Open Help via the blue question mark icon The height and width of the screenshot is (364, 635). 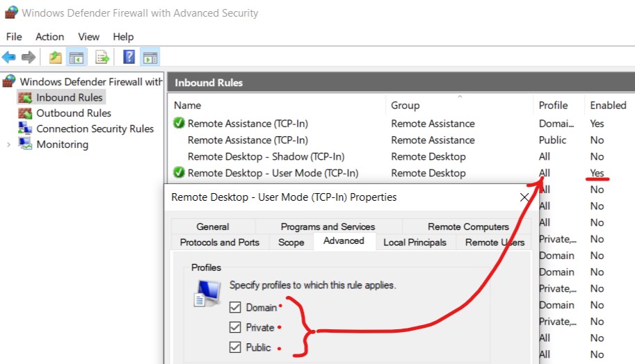[x=129, y=57]
